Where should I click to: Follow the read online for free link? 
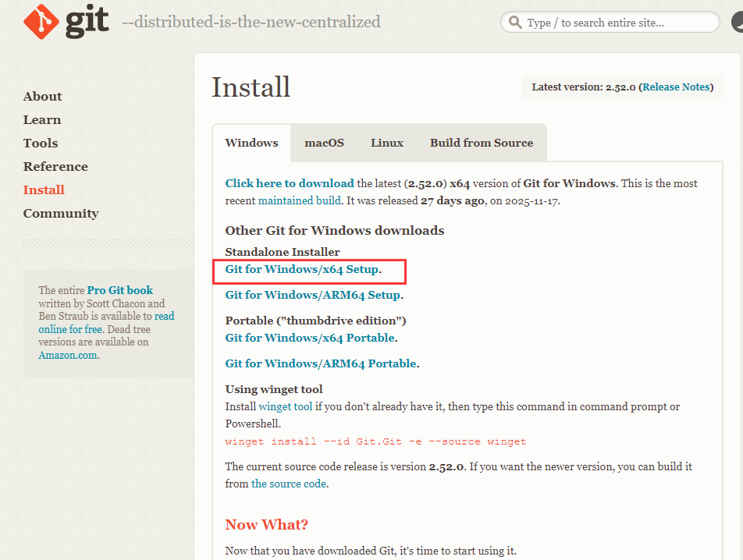click(106, 323)
